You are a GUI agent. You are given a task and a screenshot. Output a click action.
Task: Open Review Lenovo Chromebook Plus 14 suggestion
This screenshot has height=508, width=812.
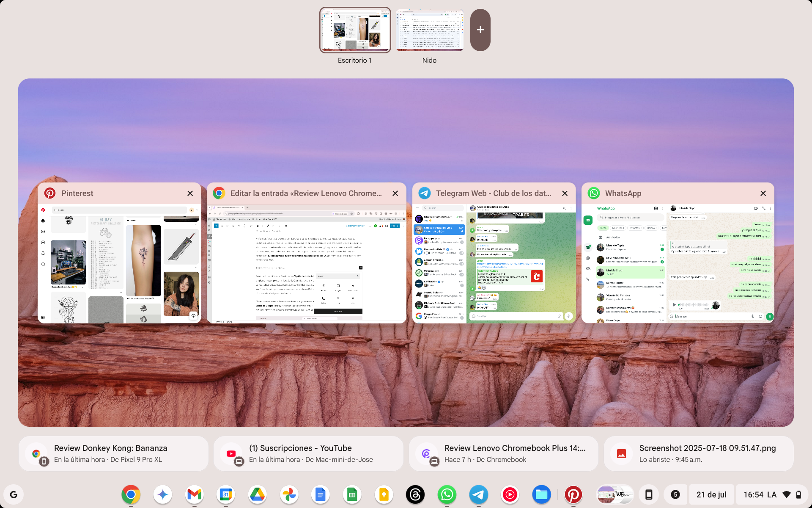pyautogui.click(x=504, y=453)
